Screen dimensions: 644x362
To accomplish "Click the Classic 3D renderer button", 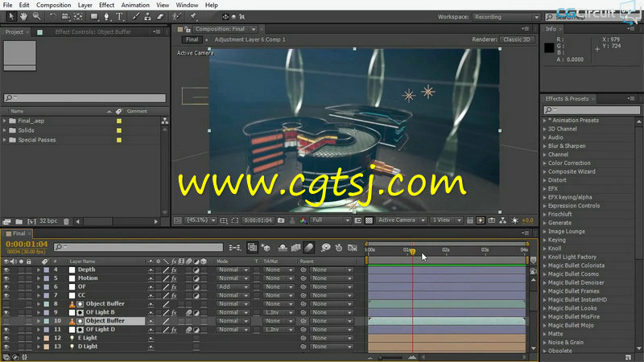I will click(517, 39).
